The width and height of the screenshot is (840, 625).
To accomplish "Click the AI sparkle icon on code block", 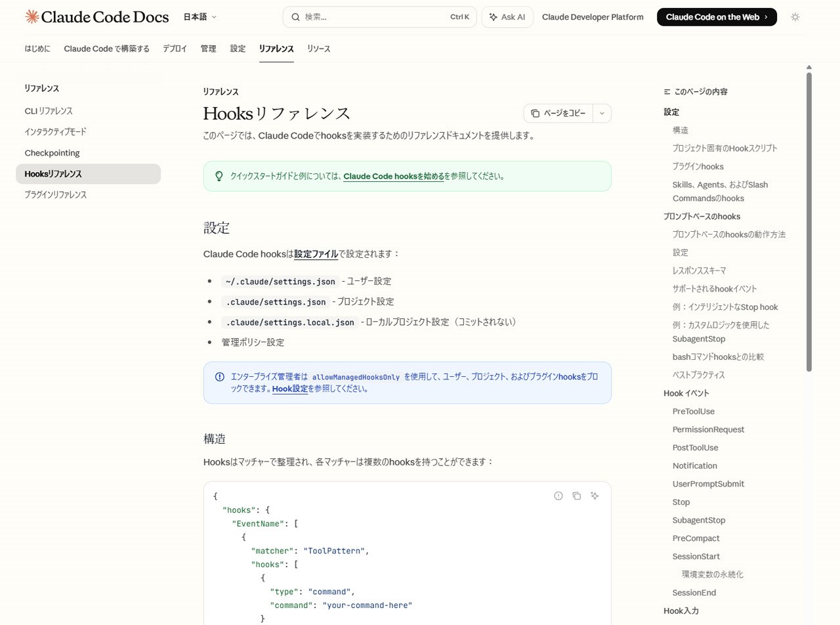I will (x=595, y=496).
